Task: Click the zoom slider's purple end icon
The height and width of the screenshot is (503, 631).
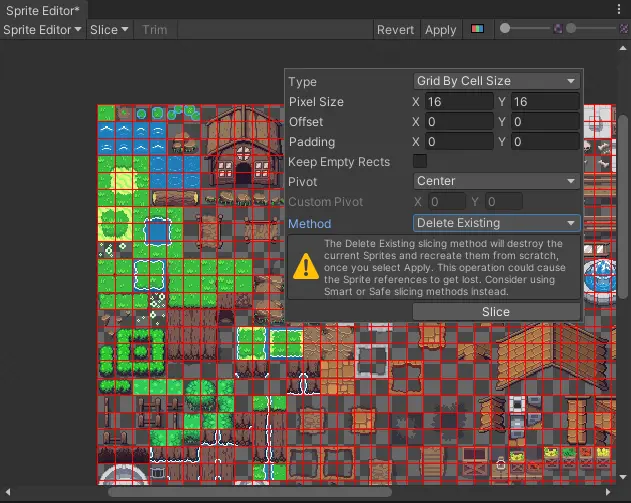Action: [558, 28]
